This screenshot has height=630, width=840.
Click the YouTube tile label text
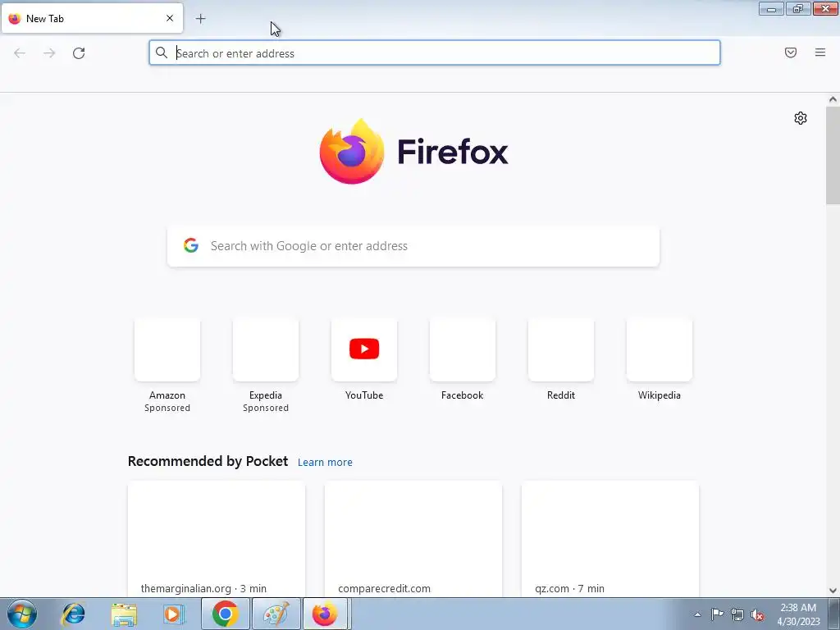pos(364,395)
